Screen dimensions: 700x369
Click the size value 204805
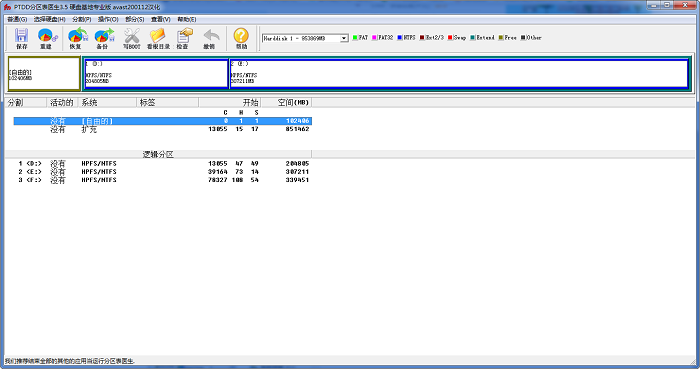click(x=297, y=164)
